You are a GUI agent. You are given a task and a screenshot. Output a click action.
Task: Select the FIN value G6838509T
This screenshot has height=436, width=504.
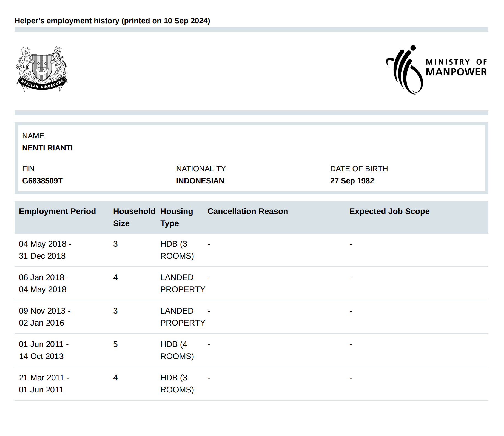[x=42, y=181]
